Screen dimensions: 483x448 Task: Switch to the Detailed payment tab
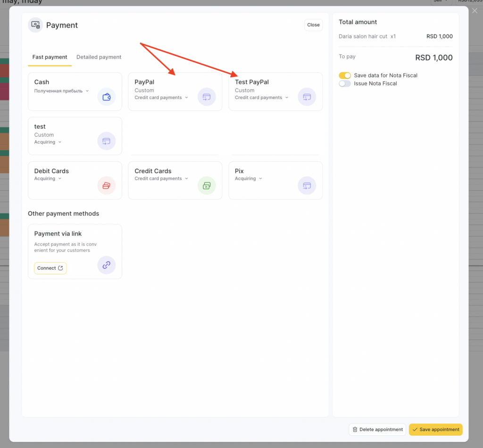(99, 57)
